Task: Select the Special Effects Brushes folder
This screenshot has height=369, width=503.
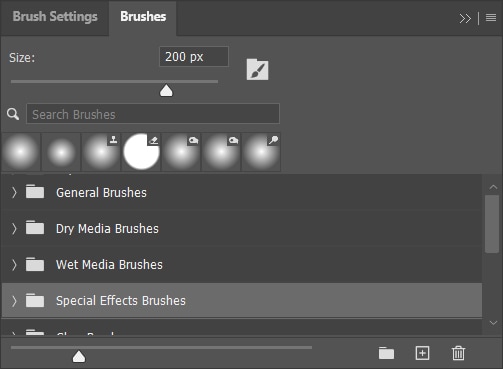Action: tap(242, 300)
